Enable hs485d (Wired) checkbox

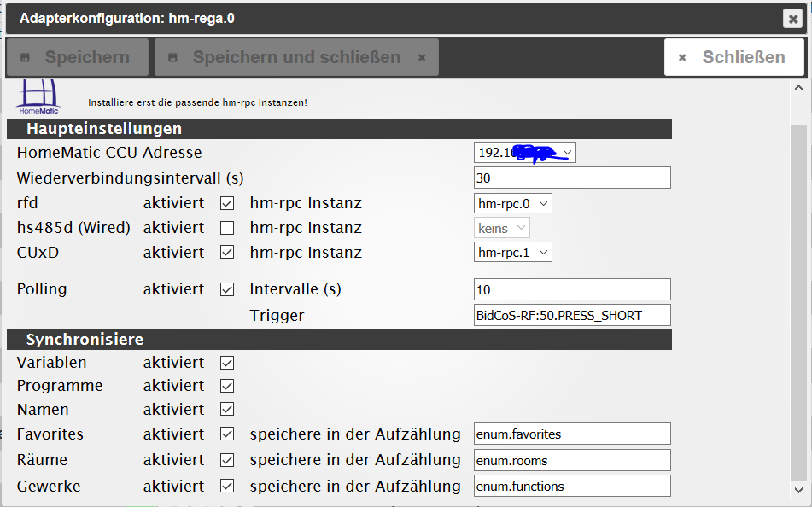pos(227,228)
